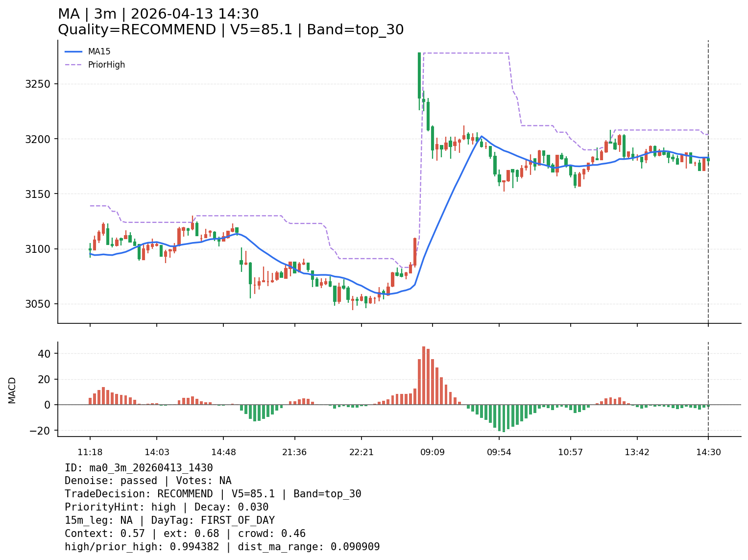748x560 pixels.
Task: Click the MACD vertical axis title
Action: 12,390
